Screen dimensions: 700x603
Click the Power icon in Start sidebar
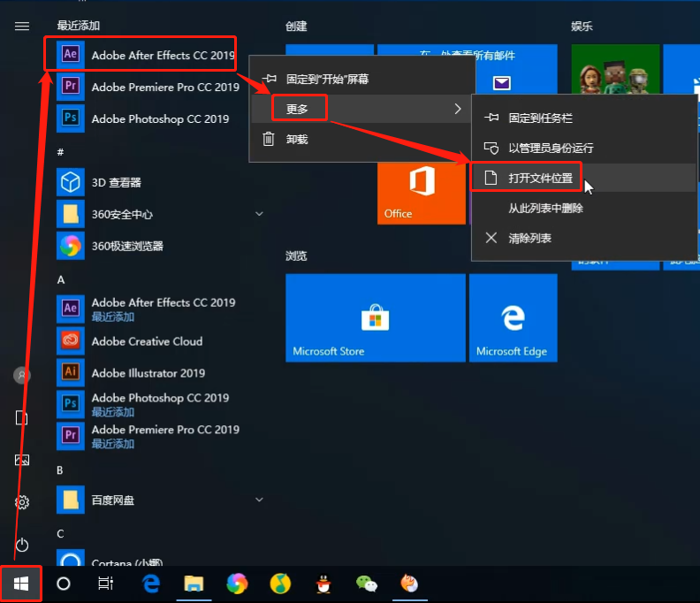coord(22,545)
